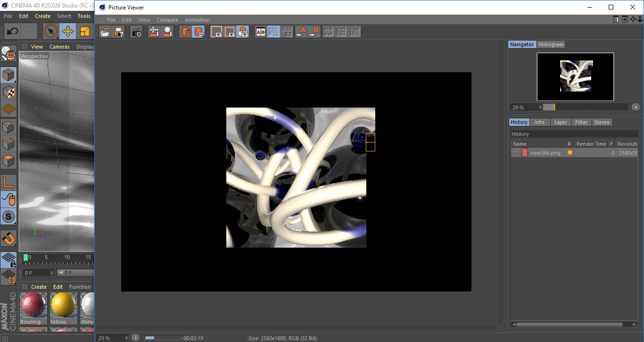Select new346.png history entry

point(574,153)
